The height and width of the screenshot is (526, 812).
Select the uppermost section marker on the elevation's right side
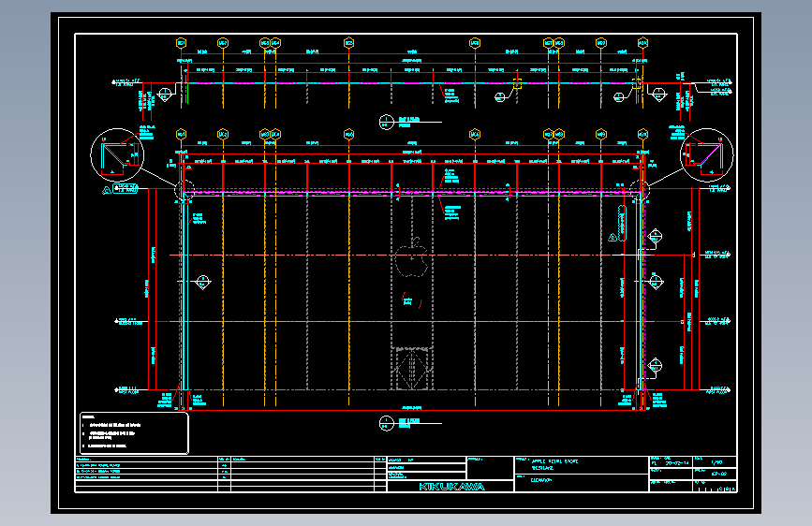pos(655,236)
